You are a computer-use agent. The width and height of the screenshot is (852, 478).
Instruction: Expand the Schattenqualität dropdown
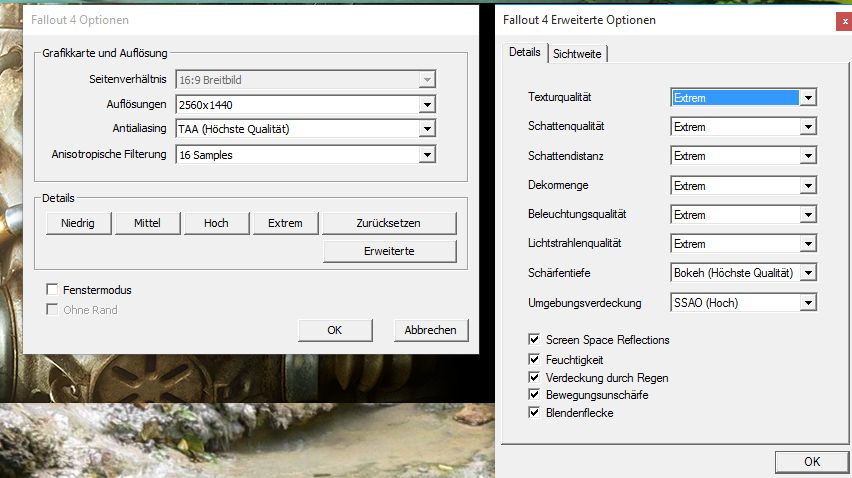(x=743, y=127)
